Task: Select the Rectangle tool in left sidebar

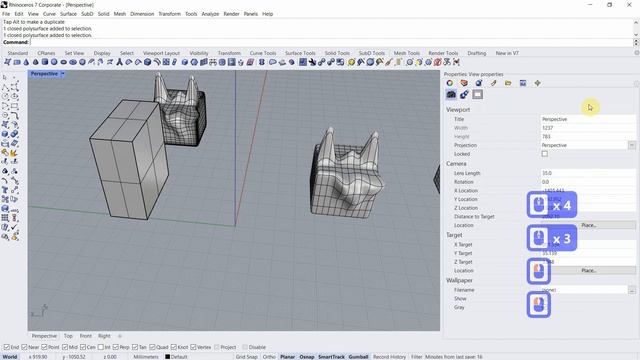Action: [14, 107]
